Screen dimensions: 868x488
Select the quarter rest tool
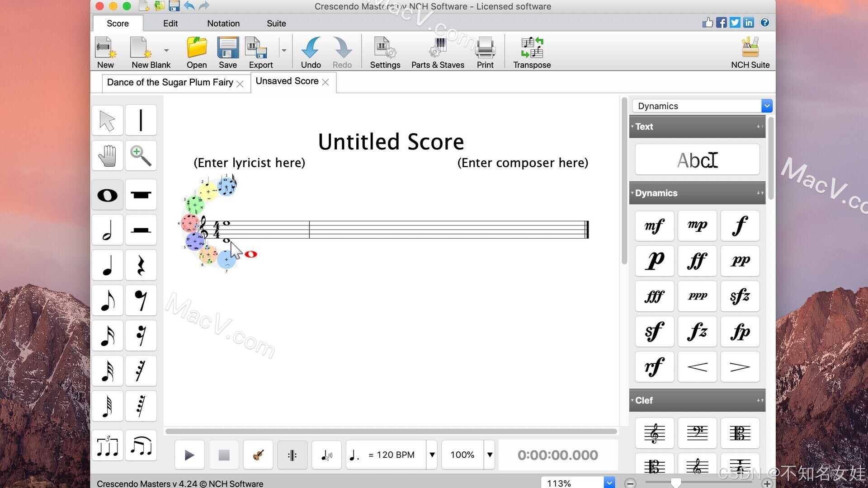pyautogui.click(x=141, y=266)
